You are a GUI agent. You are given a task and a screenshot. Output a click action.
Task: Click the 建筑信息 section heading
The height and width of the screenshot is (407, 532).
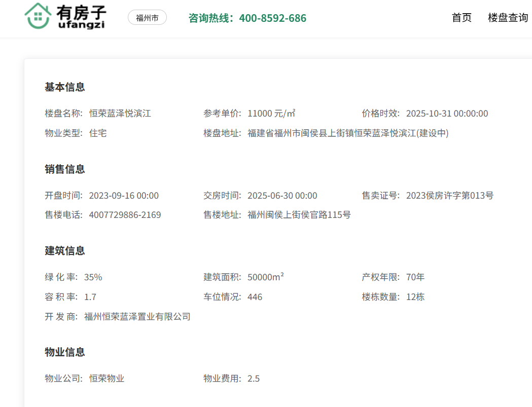[x=65, y=251]
